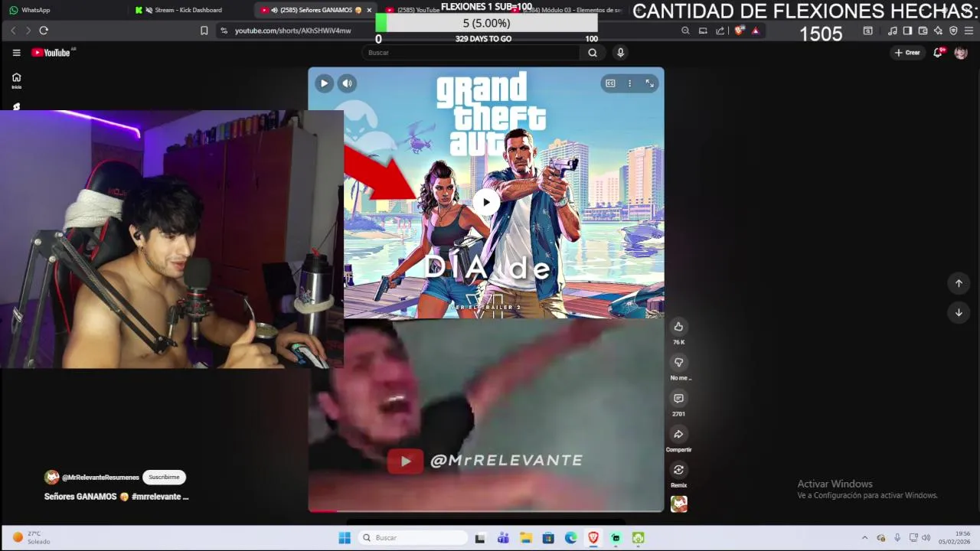Open Microsoft Store from the taskbar
Image resolution: width=980 pixels, height=551 pixels.
coord(548,538)
